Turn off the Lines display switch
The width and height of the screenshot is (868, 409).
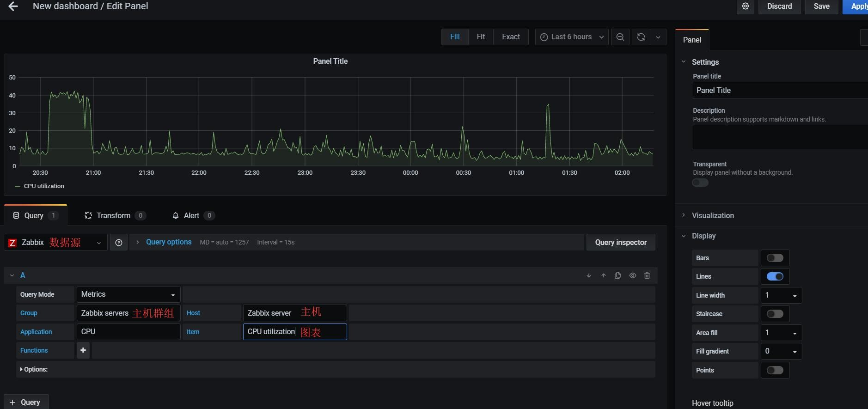(775, 276)
